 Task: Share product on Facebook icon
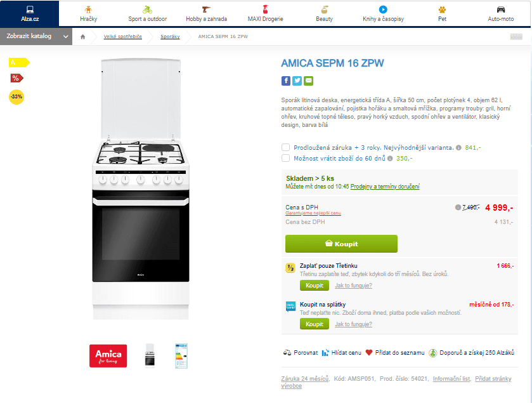(286, 81)
